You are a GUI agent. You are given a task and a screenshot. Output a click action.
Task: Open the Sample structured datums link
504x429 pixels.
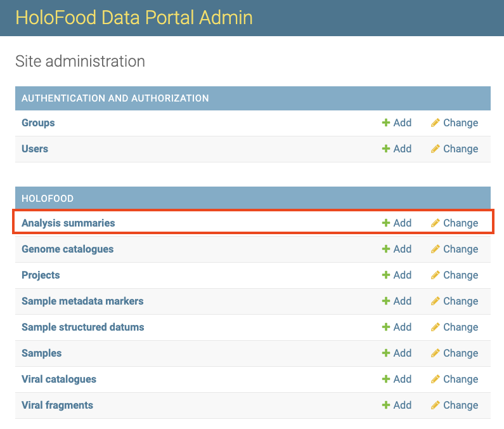pos(82,327)
